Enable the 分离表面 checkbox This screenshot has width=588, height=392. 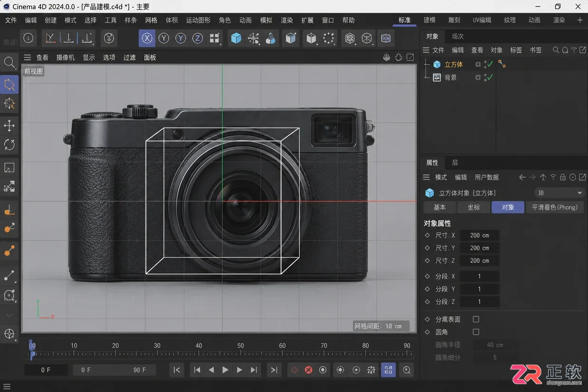pos(476,319)
